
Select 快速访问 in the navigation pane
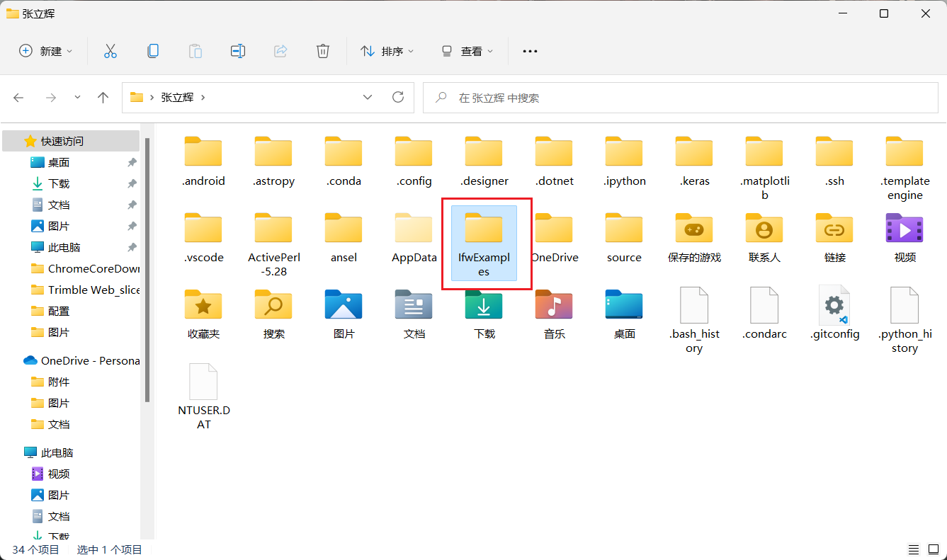62,141
